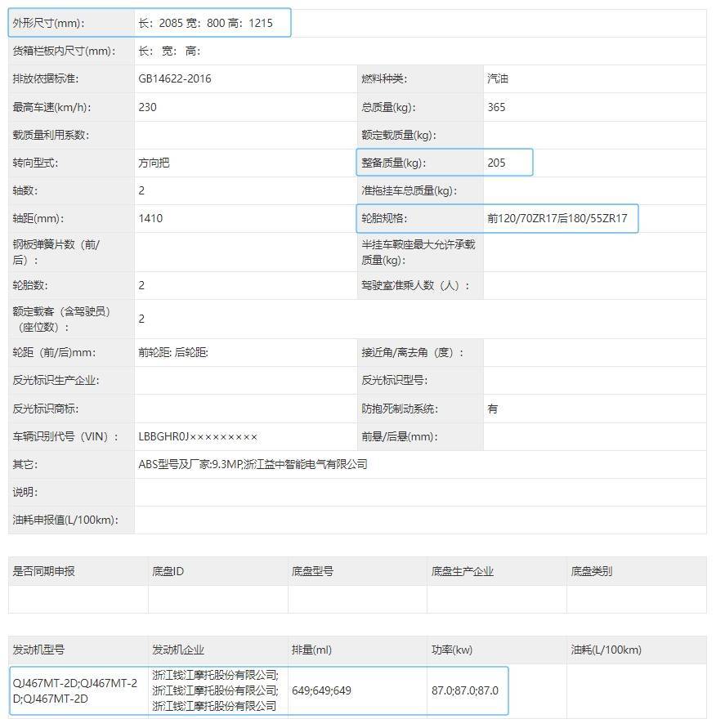Image resolution: width=716 pixels, height=728 pixels.
Task: Click the 钢板弹簧片数 label
Action: (x=56, y=252)
